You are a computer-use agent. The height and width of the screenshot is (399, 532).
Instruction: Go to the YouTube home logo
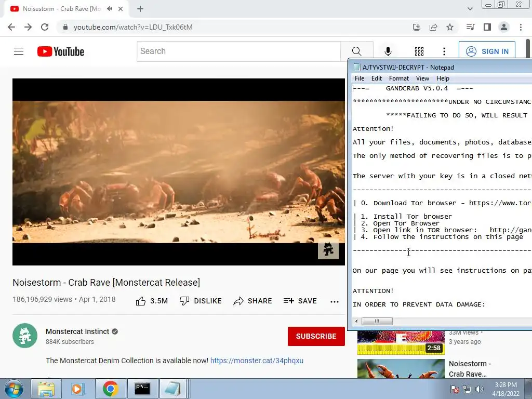point(61,51)
